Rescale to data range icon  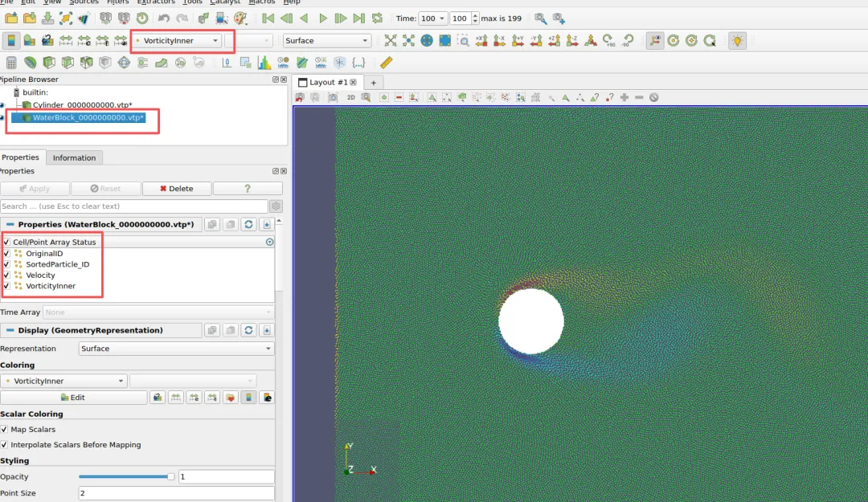click(x=66, y=40)
